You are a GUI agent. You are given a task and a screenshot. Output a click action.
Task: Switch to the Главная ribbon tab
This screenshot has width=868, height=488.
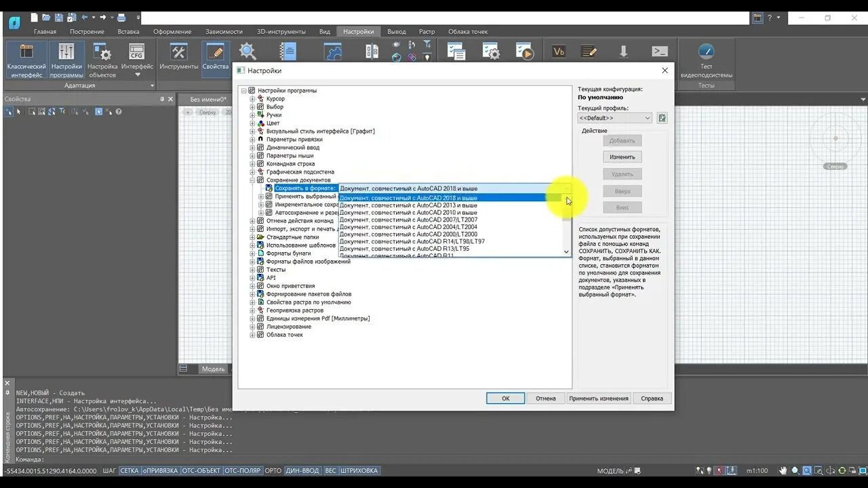[45, 31]
